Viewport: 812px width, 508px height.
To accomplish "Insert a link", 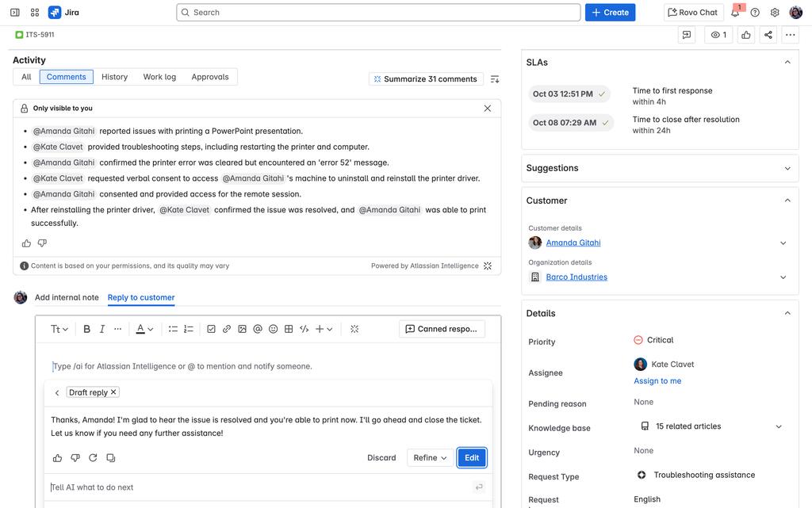I will (227, 329).
